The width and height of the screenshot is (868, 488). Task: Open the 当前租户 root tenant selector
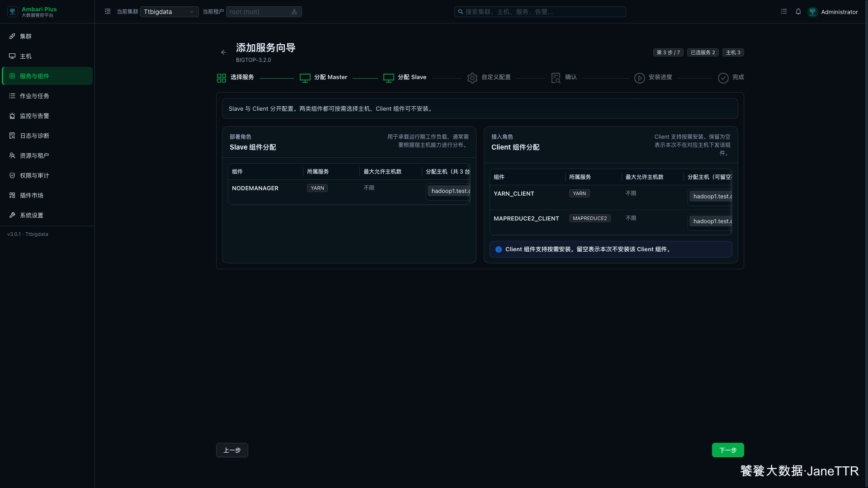(264, 12)
